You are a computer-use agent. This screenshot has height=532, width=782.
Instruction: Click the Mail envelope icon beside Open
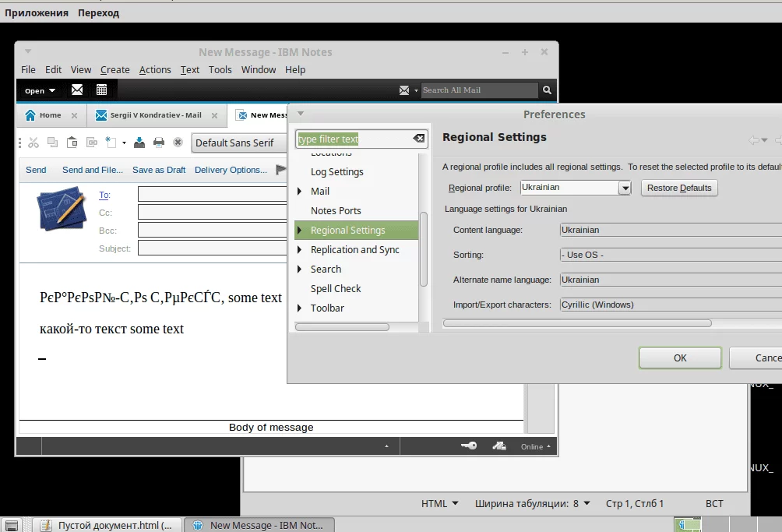[77, 90]
